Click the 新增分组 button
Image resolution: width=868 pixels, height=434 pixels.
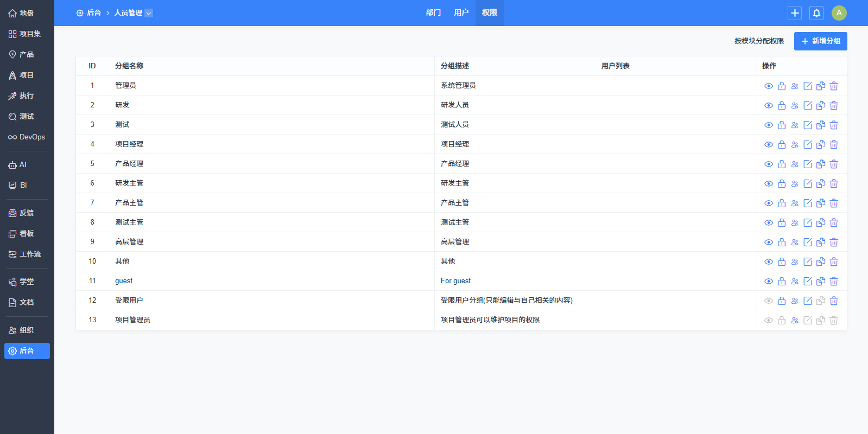click(820, 41)
